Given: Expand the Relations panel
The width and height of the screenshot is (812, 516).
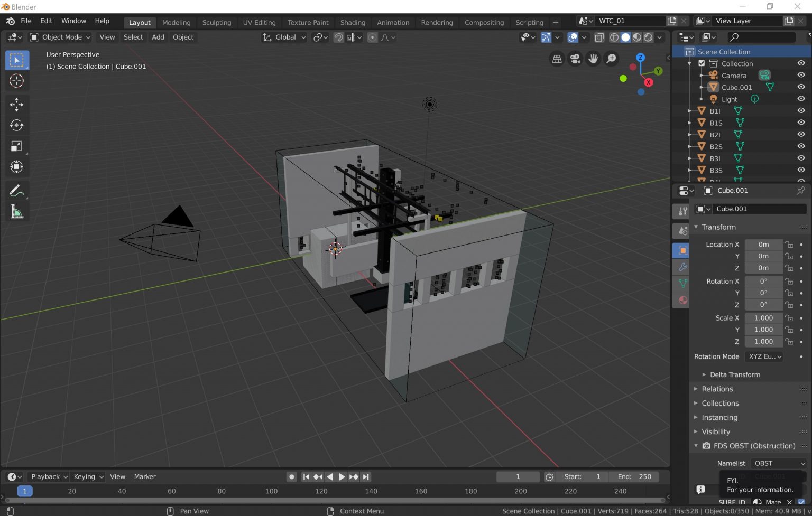Looking at the screenshot, I should coord(717,389).
